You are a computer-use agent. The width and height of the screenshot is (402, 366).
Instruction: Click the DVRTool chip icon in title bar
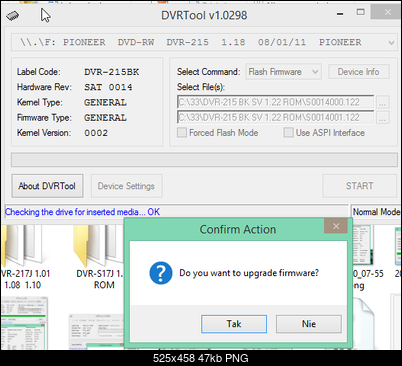click(x=13, y=15)
